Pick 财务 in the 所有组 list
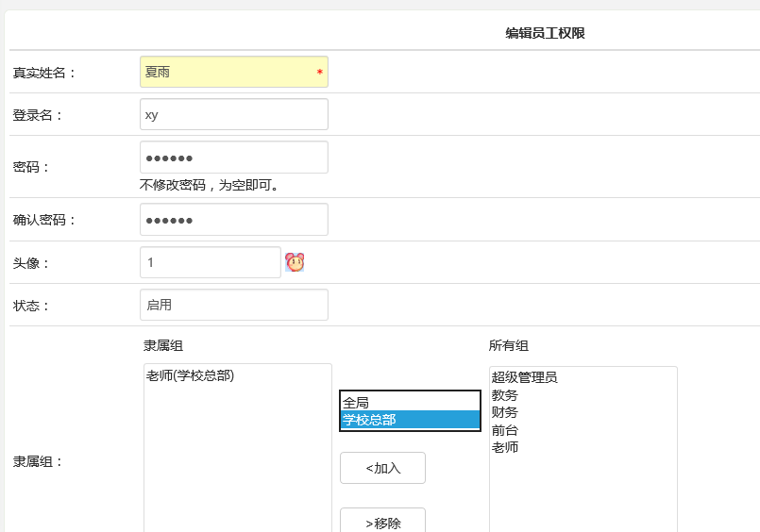760x532 pixels. [505, 412]
